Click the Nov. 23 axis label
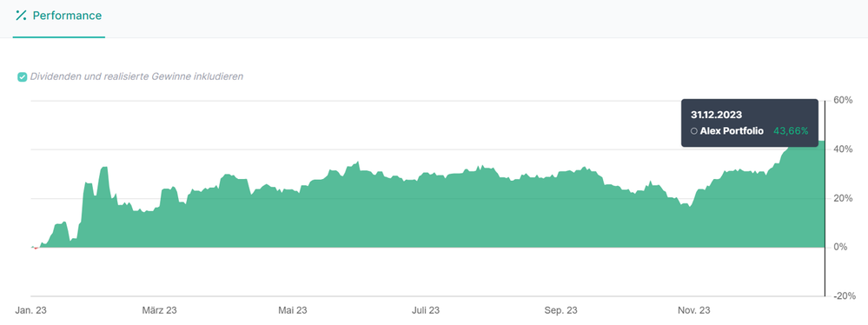 pos(694,310)
